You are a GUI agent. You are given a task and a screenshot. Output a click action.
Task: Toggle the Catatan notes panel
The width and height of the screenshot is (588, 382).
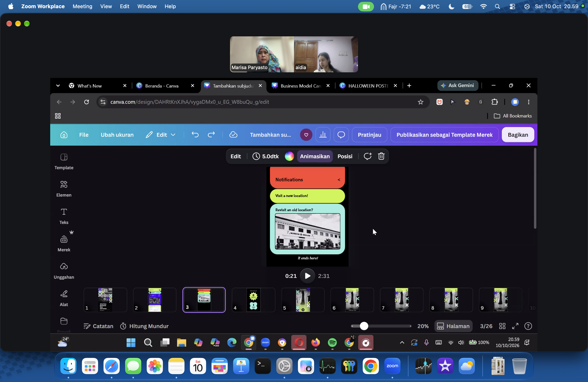point(98,326)
